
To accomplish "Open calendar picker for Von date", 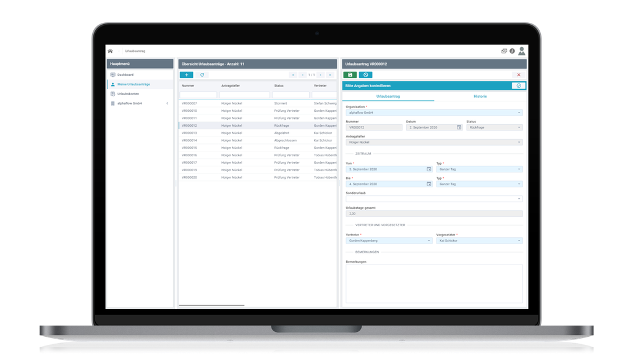I will pos(429,169).
